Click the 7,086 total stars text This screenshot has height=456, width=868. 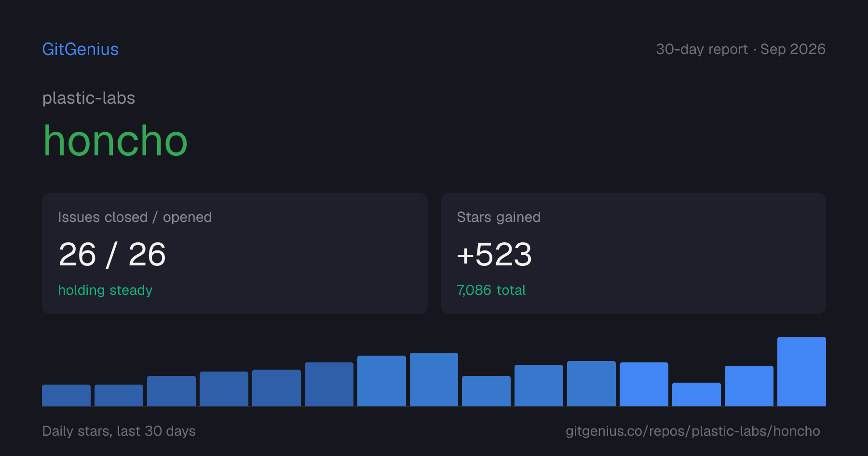coord(491,290)
